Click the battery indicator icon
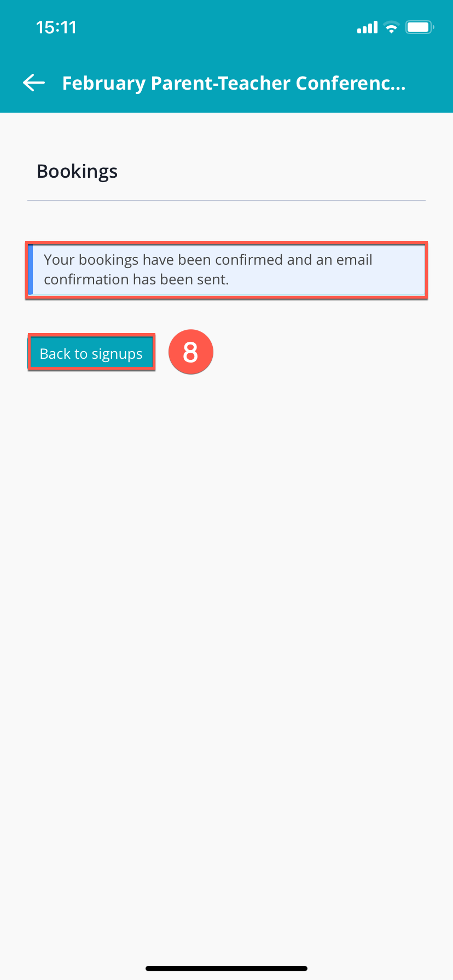The height and width of the screenshot is (980, 453). (x=420, y=27)
